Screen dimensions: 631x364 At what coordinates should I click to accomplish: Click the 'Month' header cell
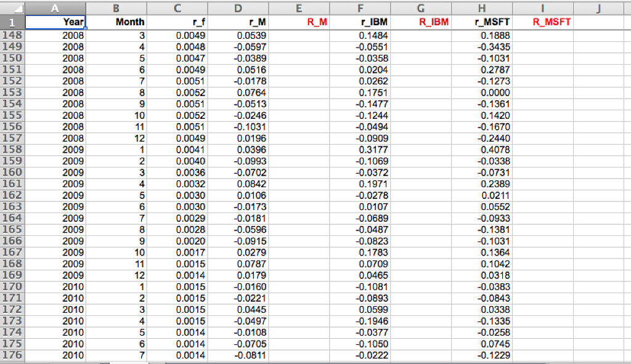116,22
